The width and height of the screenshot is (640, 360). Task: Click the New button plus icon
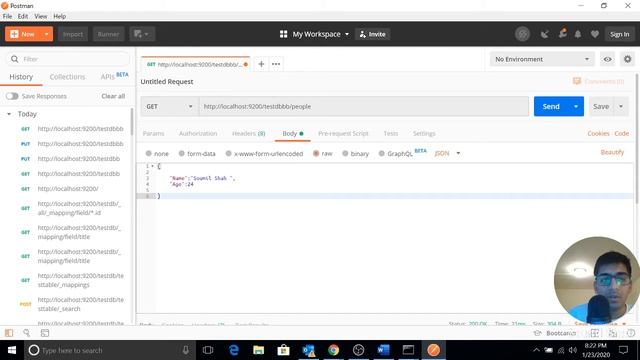point(14,34)
